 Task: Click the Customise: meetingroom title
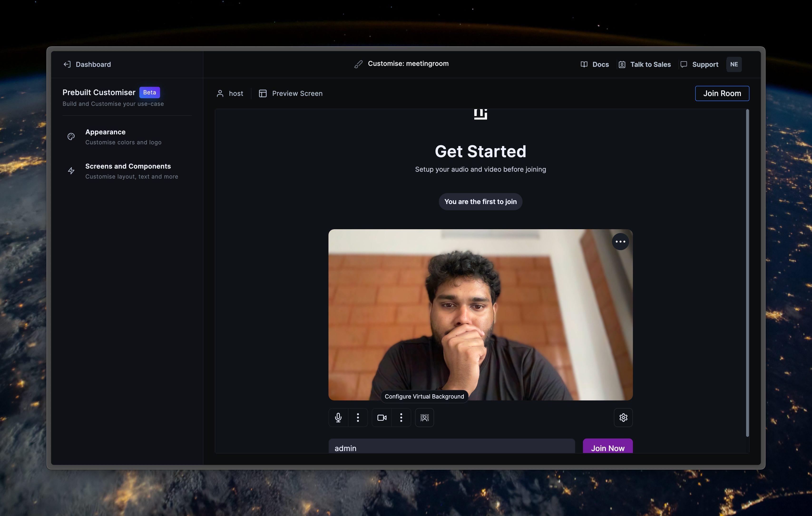click(408, 64)
